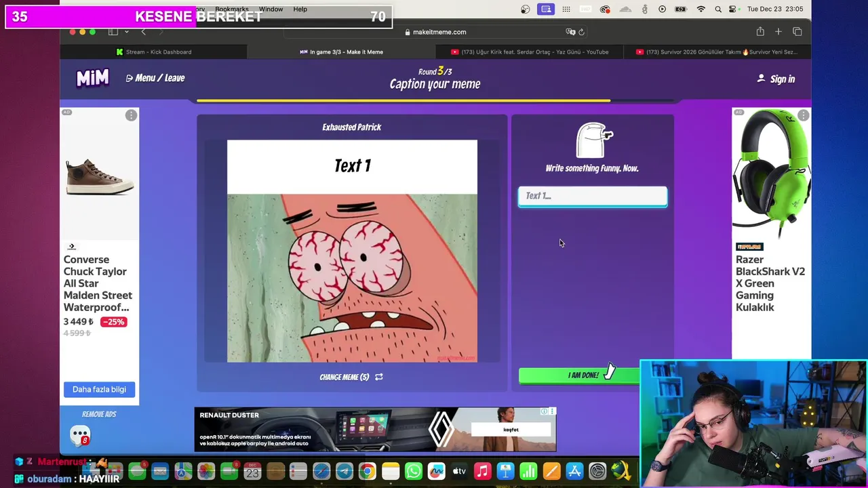Click the Exhausted Patrick meme image
This screenshot has width=868, height=488.
(x=352, y=251)
